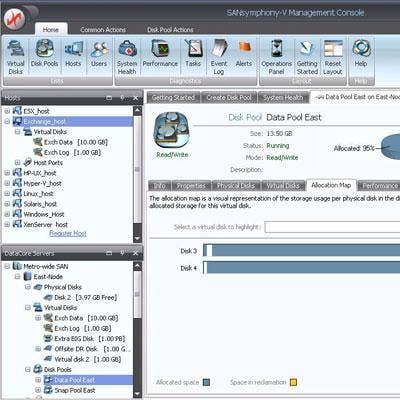This screenshot has width=400, height=400.
Task: Click the Disk 3 allocation bar
Action: click(x=302, y=250)
